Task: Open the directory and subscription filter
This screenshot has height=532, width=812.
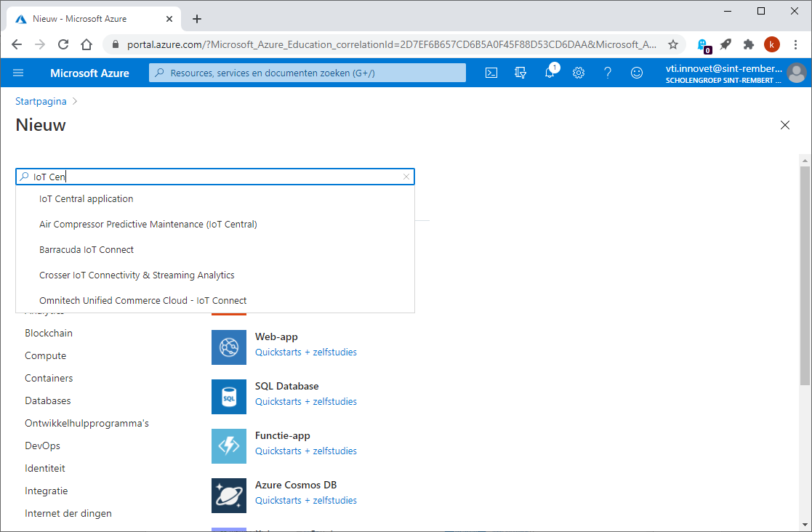Action: 520,73
